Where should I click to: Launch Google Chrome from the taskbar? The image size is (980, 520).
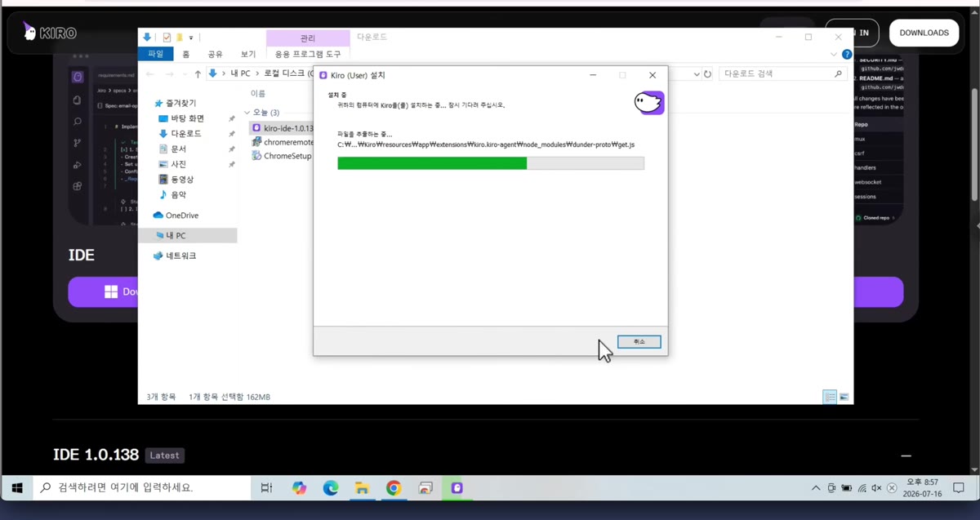tap(394, 488)
